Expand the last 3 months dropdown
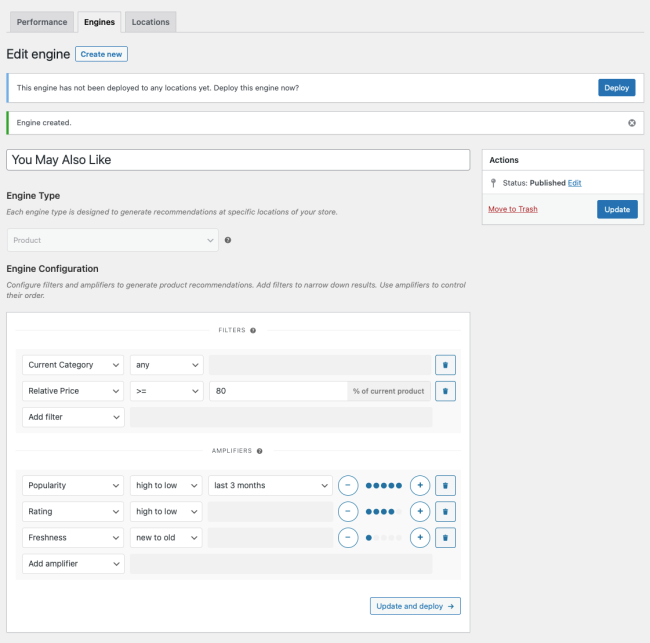Screen dimensions: 650x643 270,485
